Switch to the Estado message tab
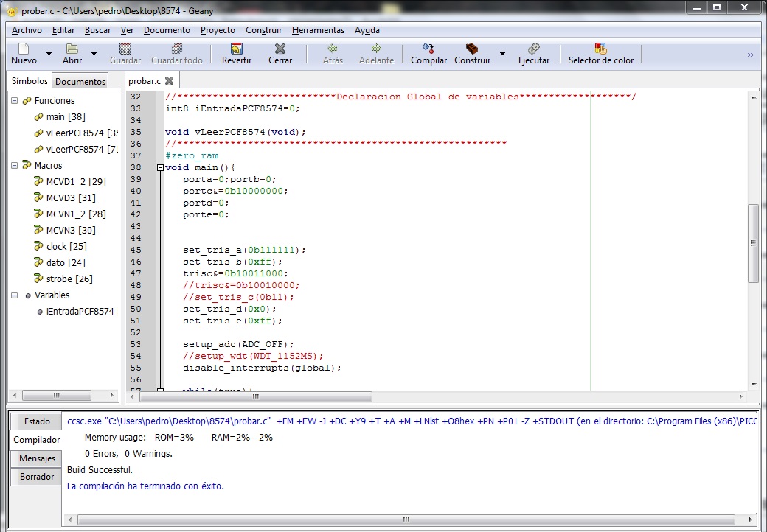 click(x=37, y=421)
